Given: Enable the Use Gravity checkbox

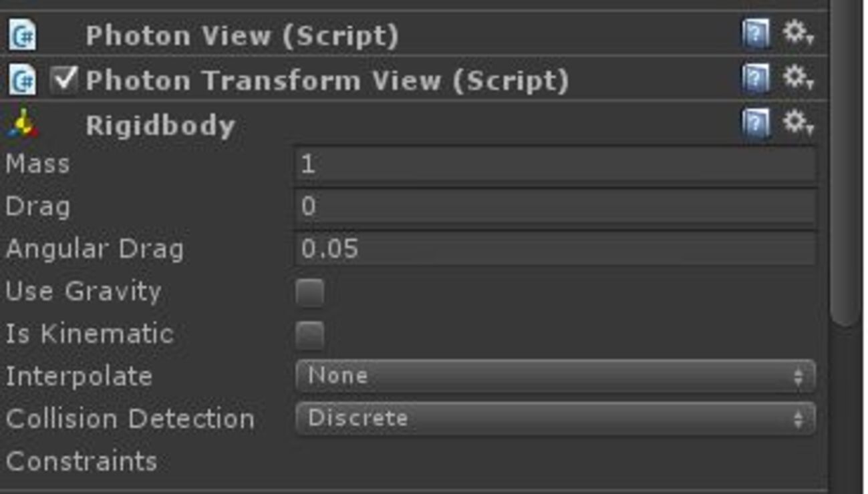Looking at the screenshot, I should point(309,292).
